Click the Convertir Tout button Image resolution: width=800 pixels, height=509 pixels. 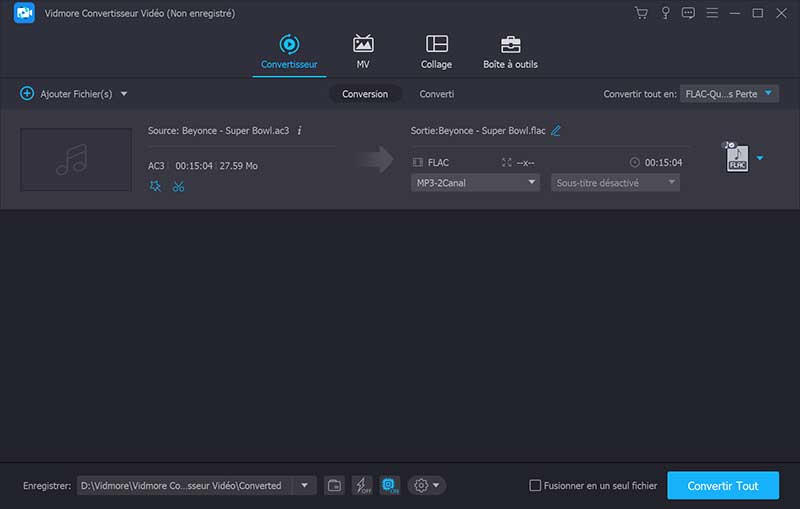tap(723, 486)
